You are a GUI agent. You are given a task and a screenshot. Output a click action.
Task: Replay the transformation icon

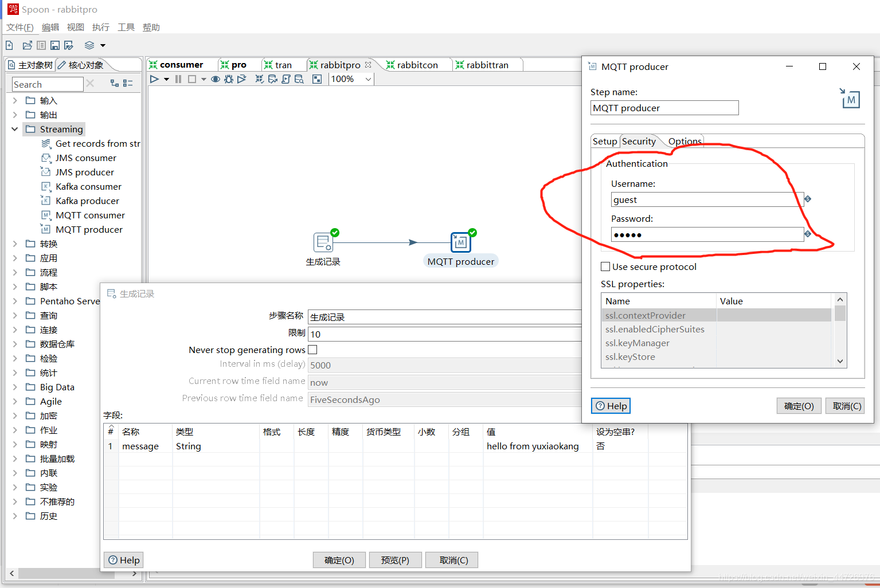[x=242, y=79]
